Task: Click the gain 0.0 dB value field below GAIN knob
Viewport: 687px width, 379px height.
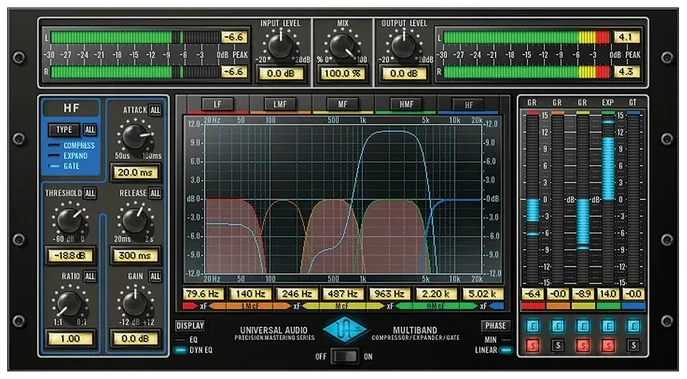Action: pos(135,339)
